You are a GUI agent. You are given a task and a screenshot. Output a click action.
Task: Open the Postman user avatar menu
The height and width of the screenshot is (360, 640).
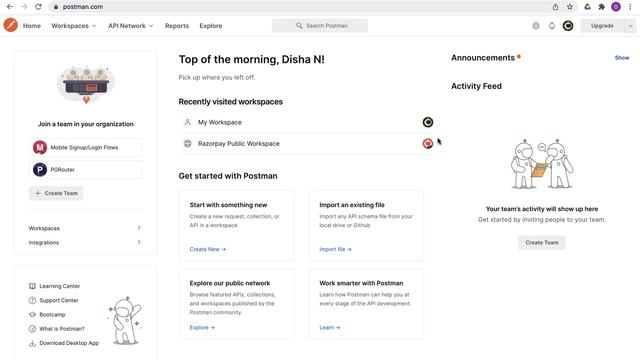[568, 26]
